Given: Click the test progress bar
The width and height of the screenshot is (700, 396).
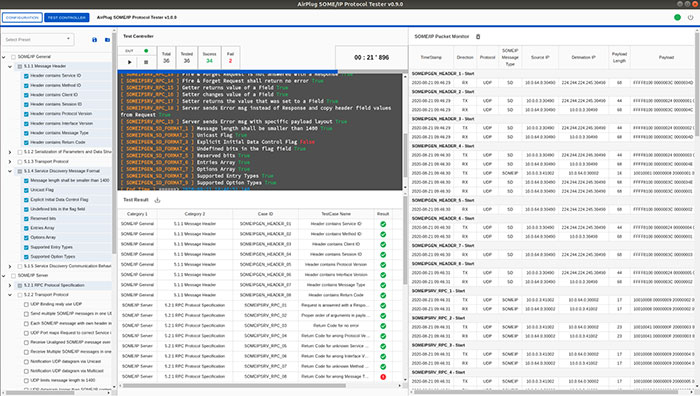Looking at the screenshot, I should tap(262, 71).
